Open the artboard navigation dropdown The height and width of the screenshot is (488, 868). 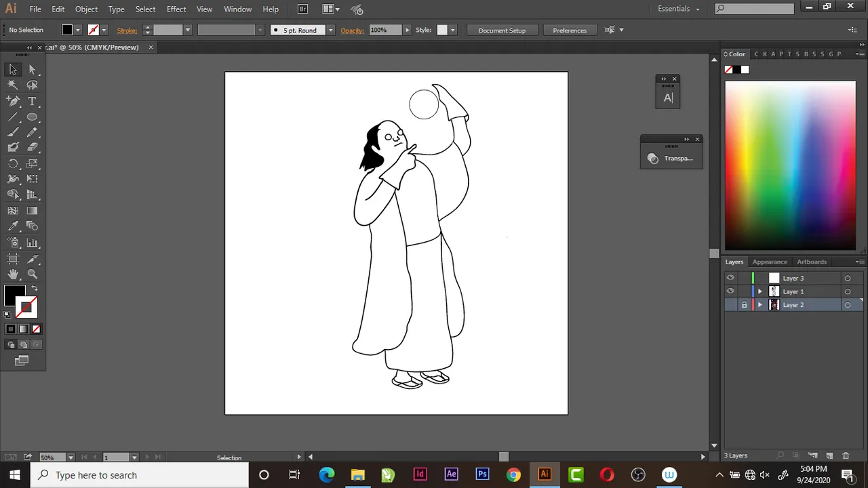click(x=134, y=457)
